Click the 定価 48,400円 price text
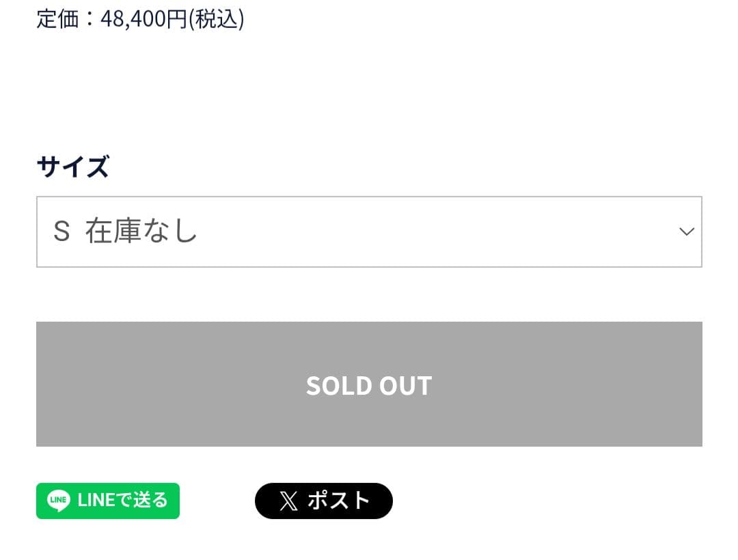Image resolution: width=738 pixels, height=560 pixels. coord(140,19)
